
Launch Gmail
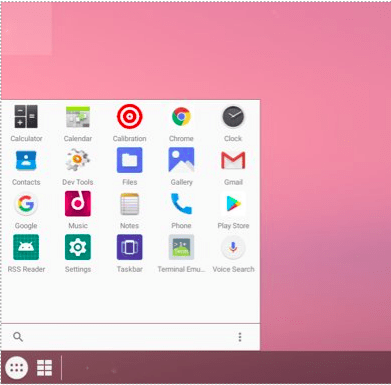coord(233,160)
